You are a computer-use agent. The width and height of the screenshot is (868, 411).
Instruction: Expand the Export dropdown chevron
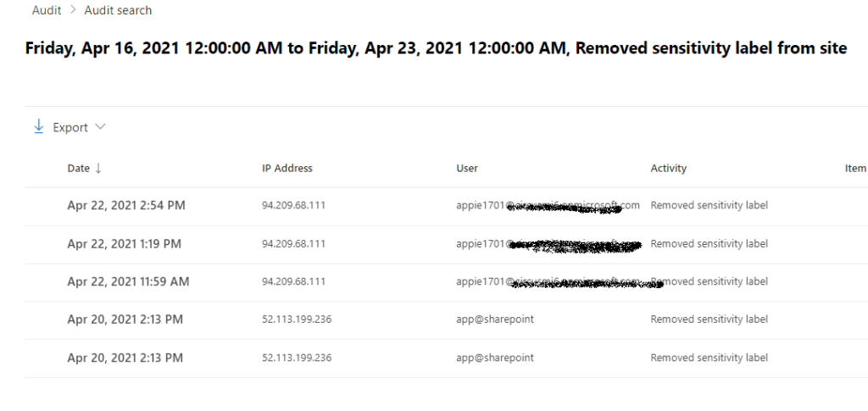[101, 127]
